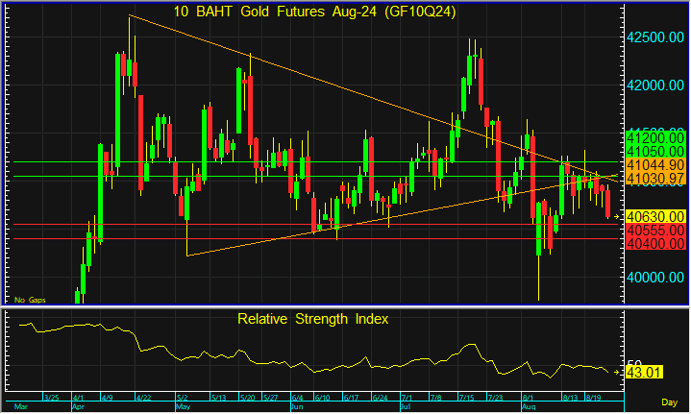Click the May month label on time axis
Screen dimensions: 691x414
click(183, 408)
